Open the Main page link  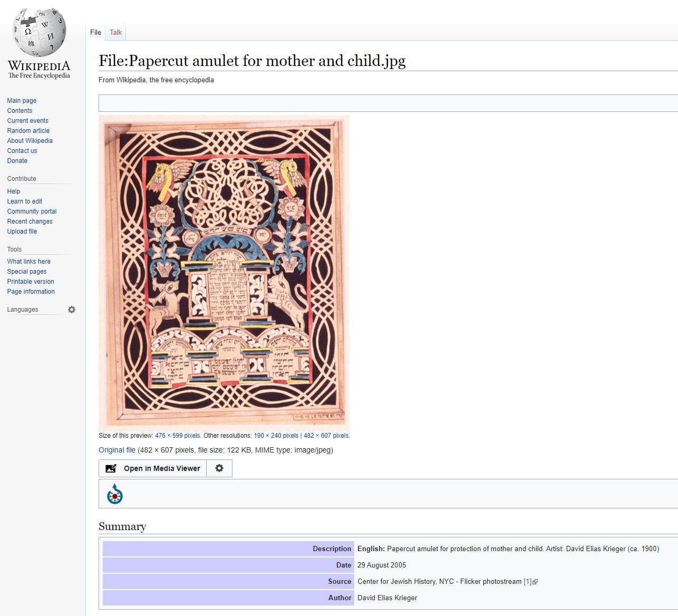22,101
